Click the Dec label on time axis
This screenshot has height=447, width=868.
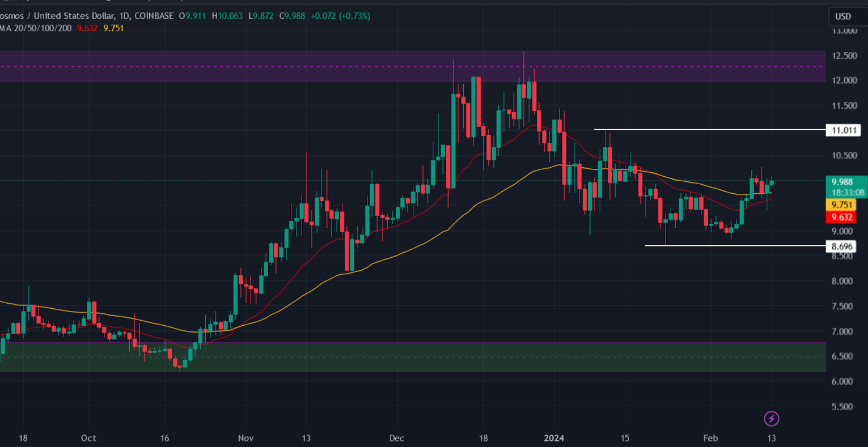coord(397,438)
